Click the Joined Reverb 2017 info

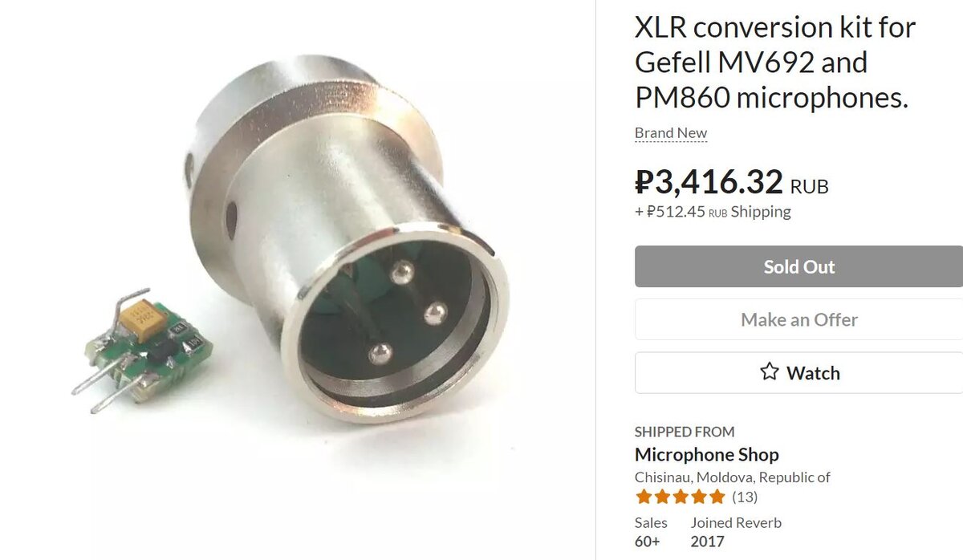(x=736, y=532)
